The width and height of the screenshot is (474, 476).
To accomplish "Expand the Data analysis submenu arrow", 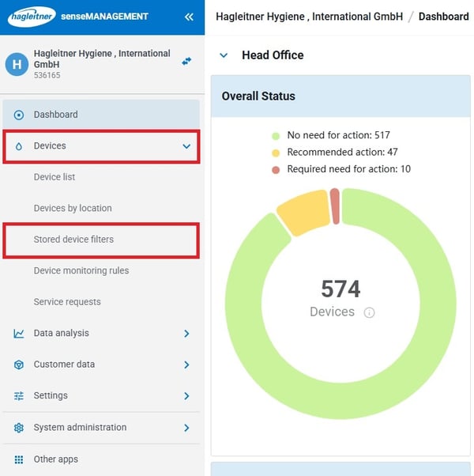I will (x=186, y=334).
